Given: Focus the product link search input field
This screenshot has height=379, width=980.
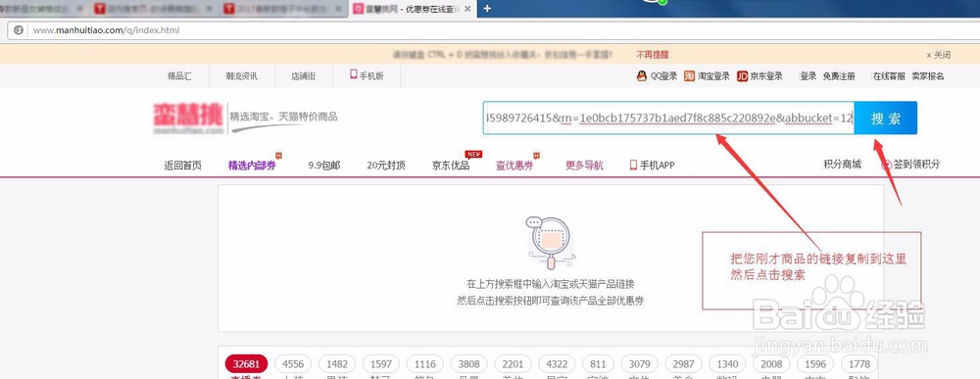Looking at the screenshot, I should tap(668, 118).
